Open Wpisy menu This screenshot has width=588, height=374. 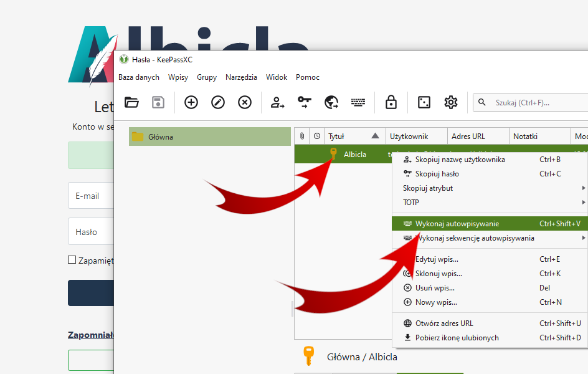point(178,77)
